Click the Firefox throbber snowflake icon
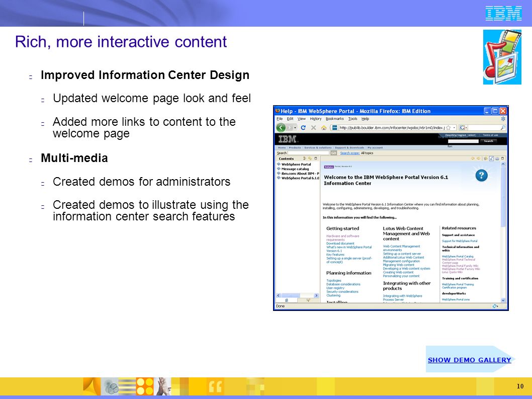The height and width of the screenshot is (399, 532). pyautogui.click(x=503, y=119)
